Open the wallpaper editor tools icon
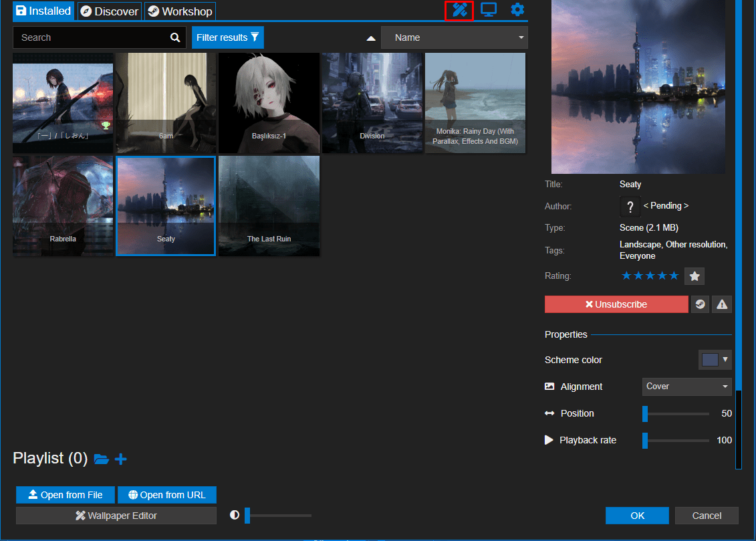 (x=459, y=10)
